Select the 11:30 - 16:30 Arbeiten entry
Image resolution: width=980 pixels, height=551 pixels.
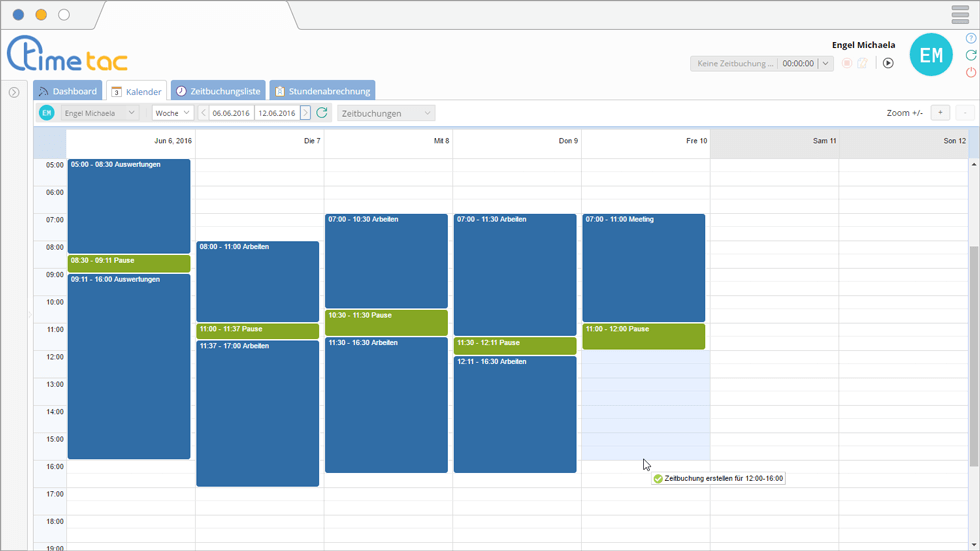pyautogui.click(x=386, y=405)
